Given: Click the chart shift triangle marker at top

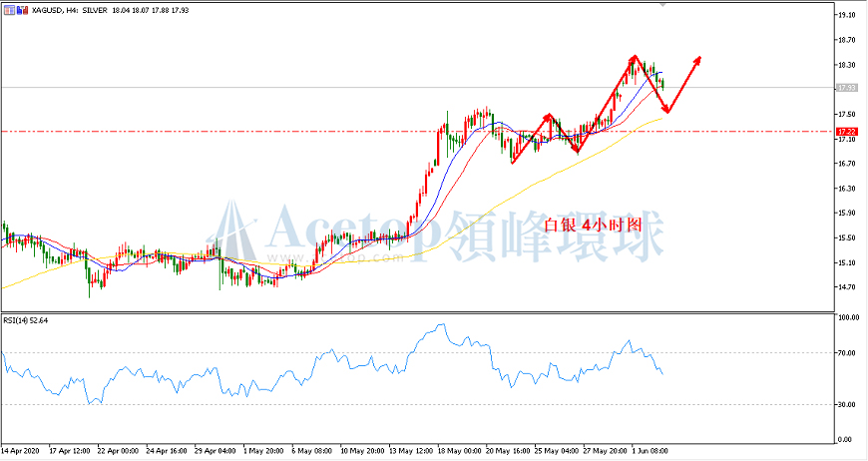Looking at the screenshot, I should pos(661,7).
